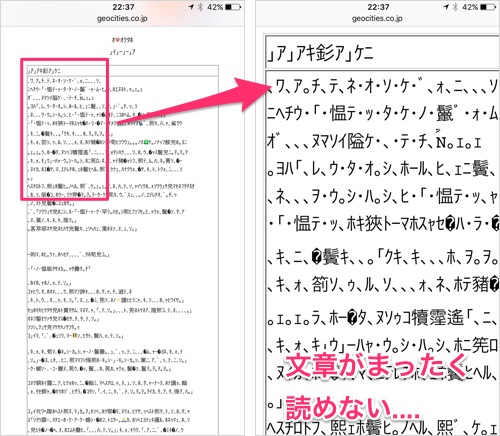The width and height of the screenshot is (500, 436).
Task: Tap the Bluetooth icon in right screenshot status bar
Action: click(455, 7)
